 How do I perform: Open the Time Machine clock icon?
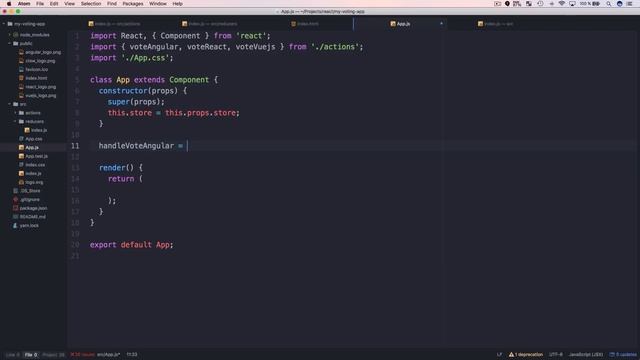[540, 4]
